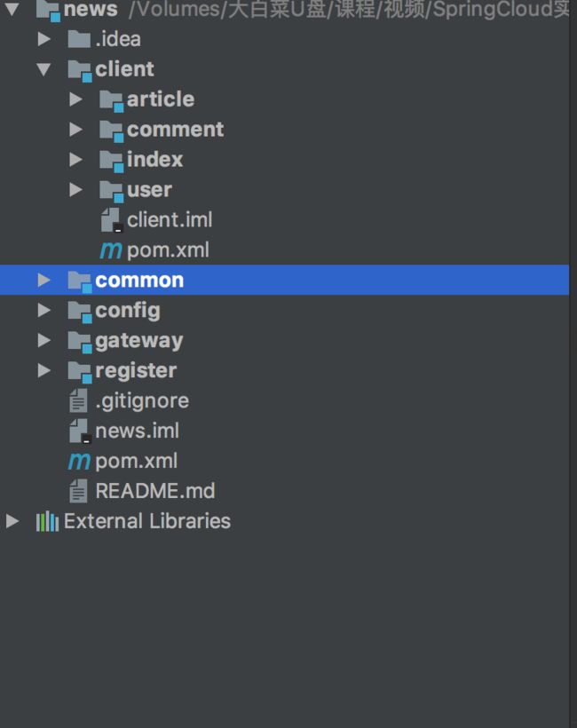Click the root pom.xml Maven icon
Viewport: 577px width, 728px height.
pos(79,461)
